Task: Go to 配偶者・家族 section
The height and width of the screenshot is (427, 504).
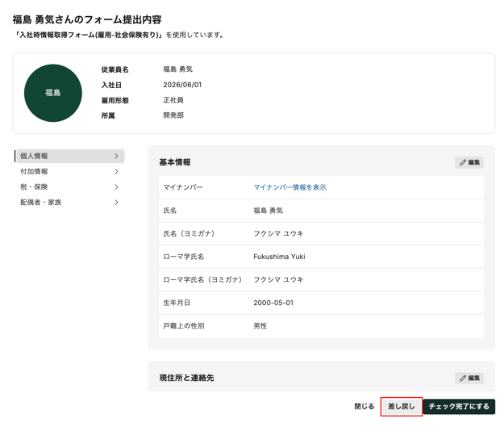Action: point(70,203)
